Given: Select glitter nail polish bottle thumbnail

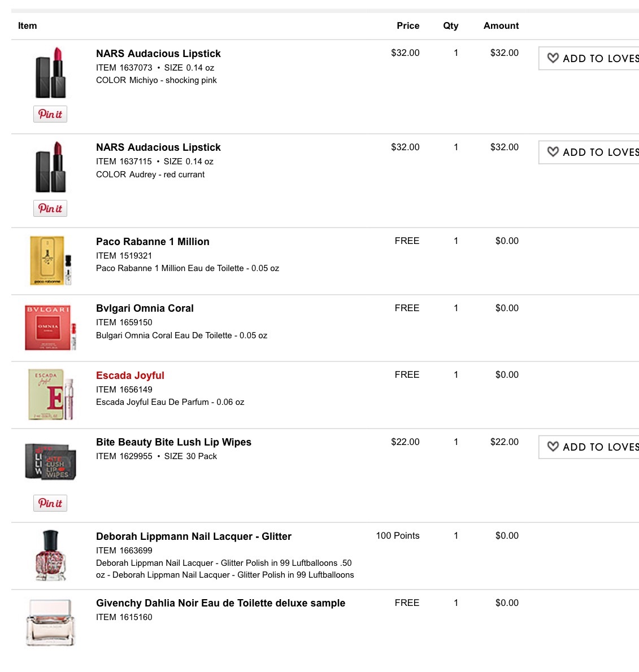Looking at the screenshot, I should pyautogui.click(x=51, y=556).
